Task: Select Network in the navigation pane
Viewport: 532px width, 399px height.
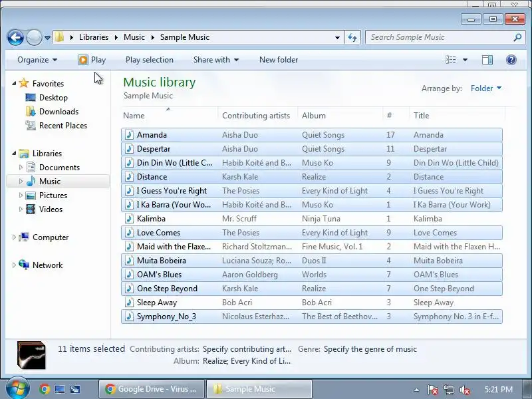Action: pyautogui.click(x=47, y=265)
